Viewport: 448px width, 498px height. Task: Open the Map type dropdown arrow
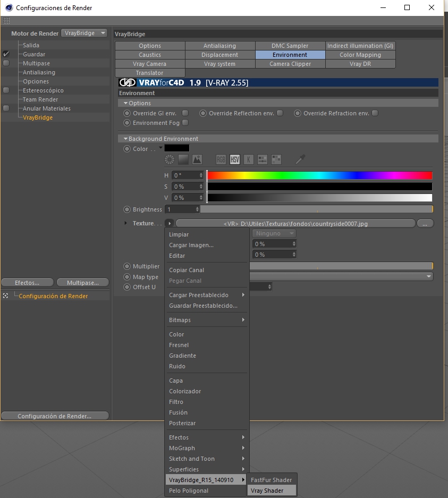coord(429,276)
